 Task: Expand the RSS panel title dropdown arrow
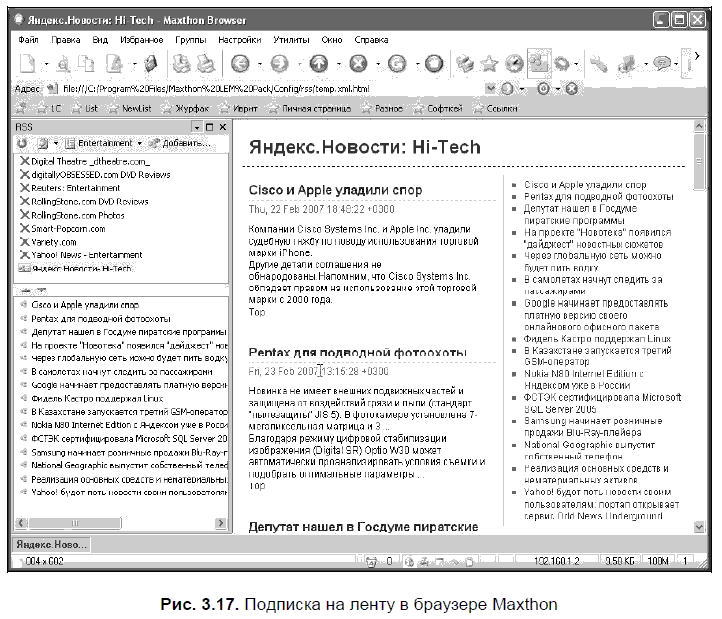(196, 127)
